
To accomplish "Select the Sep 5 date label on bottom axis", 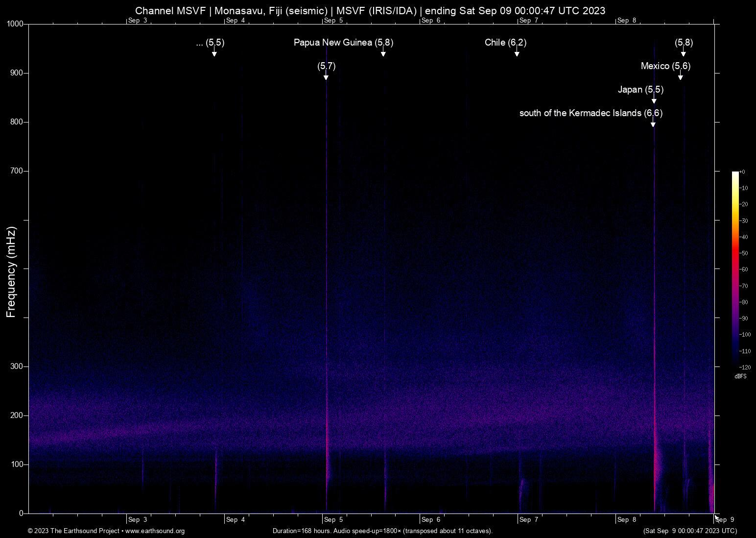I will pos(333,520).
